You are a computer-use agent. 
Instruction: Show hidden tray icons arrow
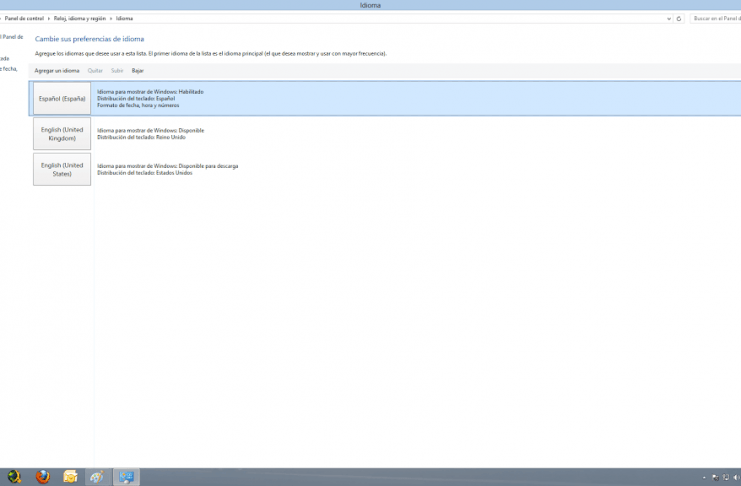point(704,478)
